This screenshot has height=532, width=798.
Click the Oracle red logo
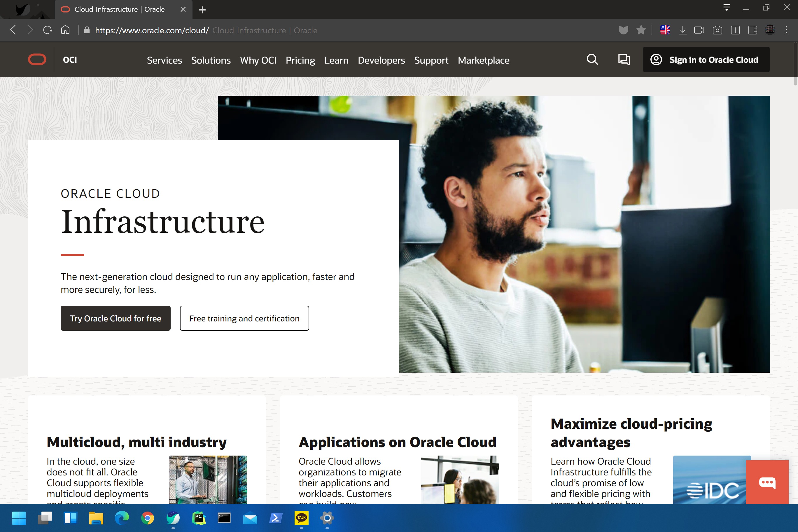pyautogui.click(x=37, y=60)
